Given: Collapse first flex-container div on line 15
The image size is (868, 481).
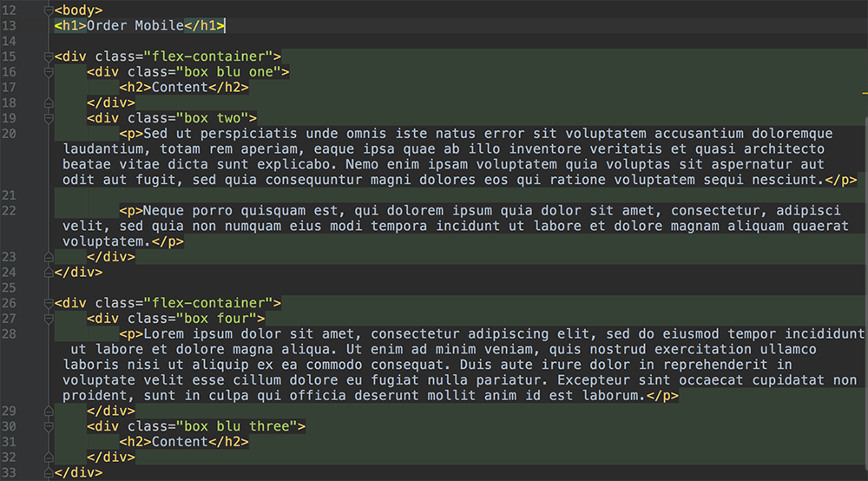Looking at the screenshot, I should coord(49,56).
